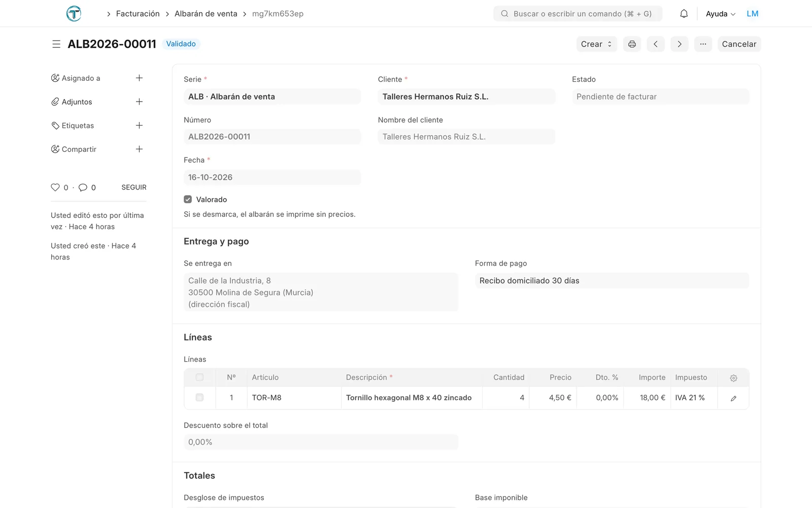Share document with plus icon
Screen dimensions: 812x508
coord(139,149)
